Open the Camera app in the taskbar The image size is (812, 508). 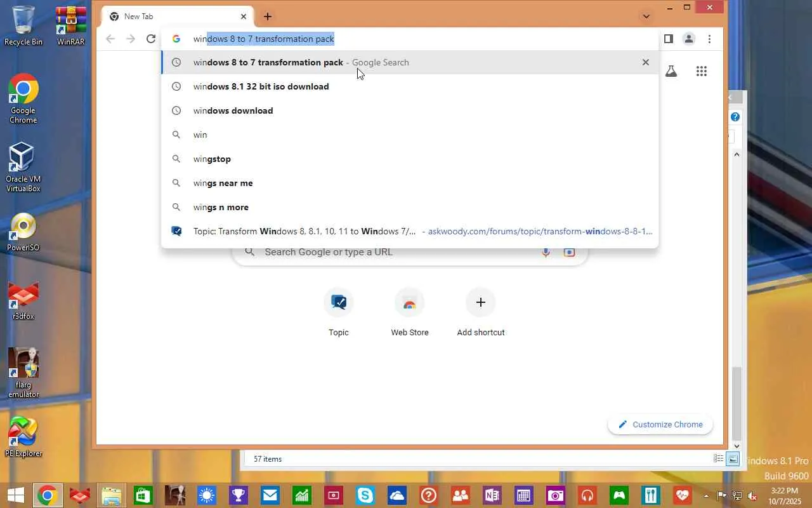tap(555, 495)
